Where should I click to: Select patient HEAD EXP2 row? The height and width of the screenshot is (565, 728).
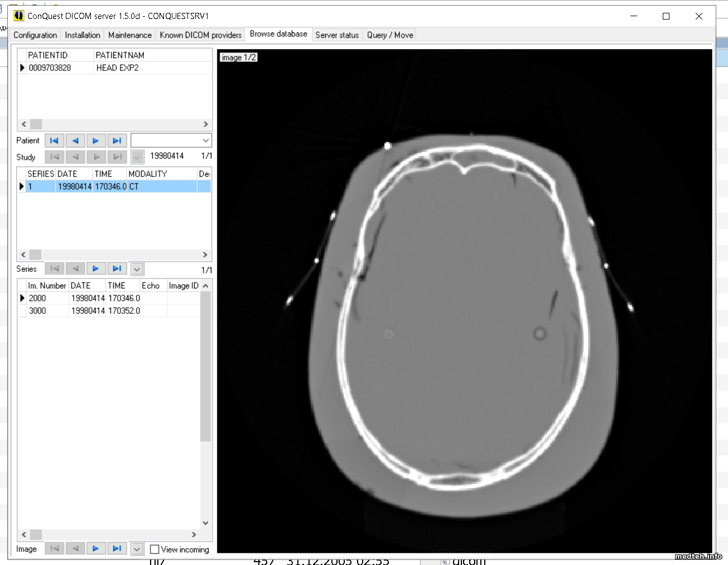[117, 68]
